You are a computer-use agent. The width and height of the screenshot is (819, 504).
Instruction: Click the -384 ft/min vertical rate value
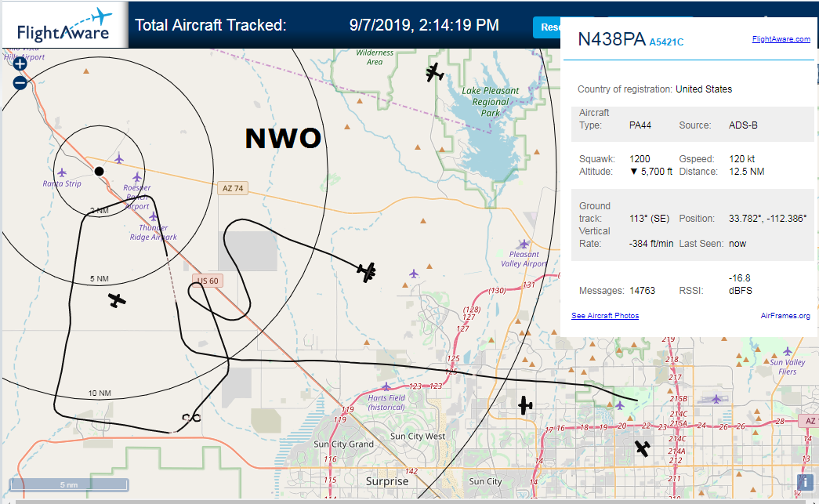[x=650, y=244]
